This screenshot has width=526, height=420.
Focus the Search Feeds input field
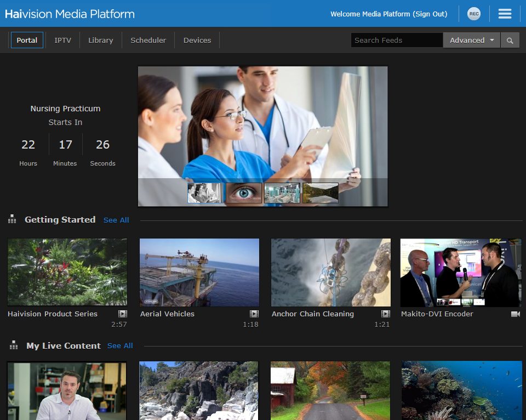pyautogui.click(x=396, y=40)
